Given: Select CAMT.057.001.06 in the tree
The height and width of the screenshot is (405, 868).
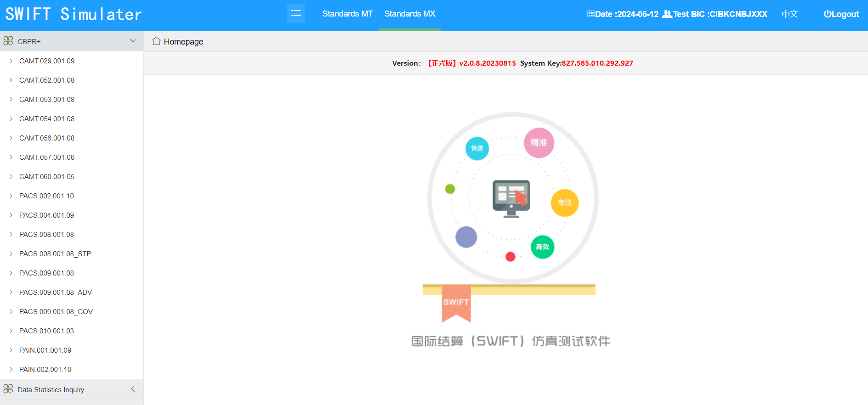Looking at the screenshot, I should 47,157.
